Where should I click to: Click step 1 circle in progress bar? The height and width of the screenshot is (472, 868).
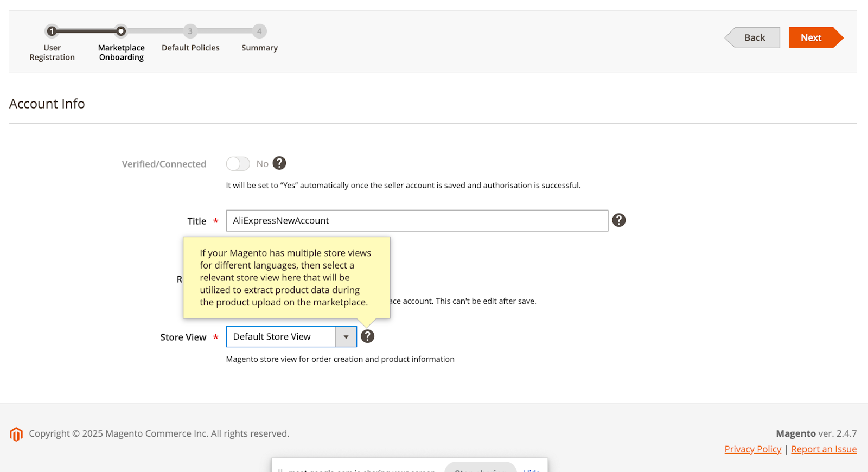pyautogui.click(x=52, y=31)
